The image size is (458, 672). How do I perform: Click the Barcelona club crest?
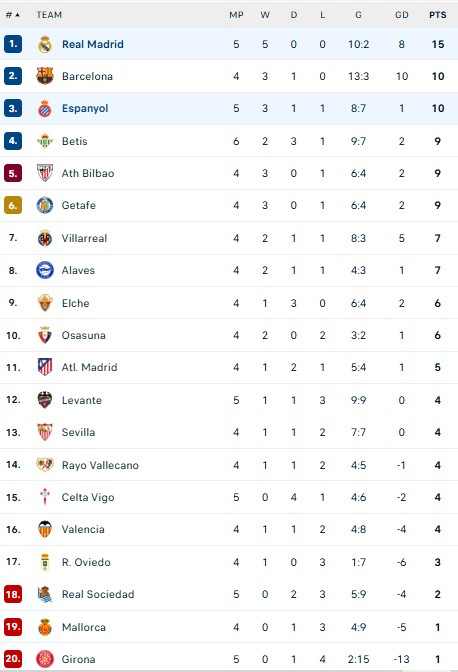point(45,76)
